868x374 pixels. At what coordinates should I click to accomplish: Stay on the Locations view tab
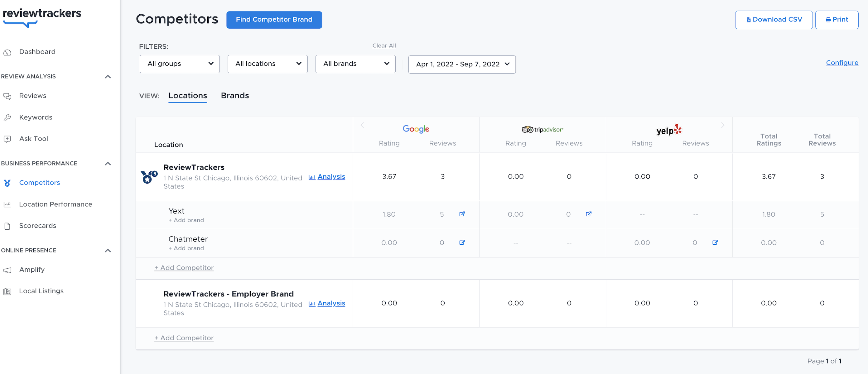click(x=187, y=96)
